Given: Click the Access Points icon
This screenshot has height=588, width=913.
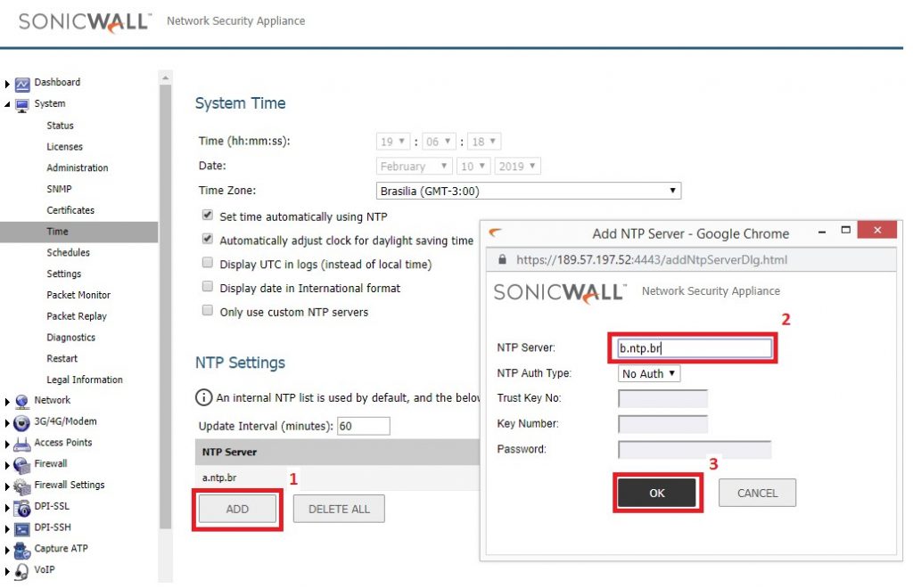Looking at the screenshot, I should [22, 444].
